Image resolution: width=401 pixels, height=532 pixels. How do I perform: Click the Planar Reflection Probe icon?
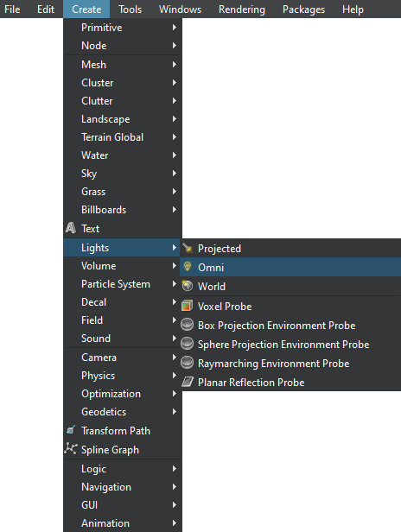coord(187,382)
